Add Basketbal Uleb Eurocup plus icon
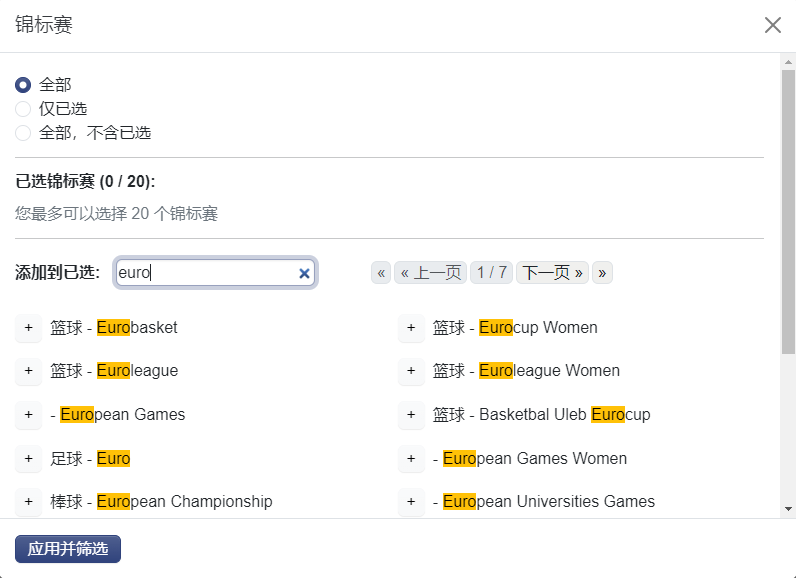The width and height of the screenshot is (796, 578). click(x=411, y=415)
